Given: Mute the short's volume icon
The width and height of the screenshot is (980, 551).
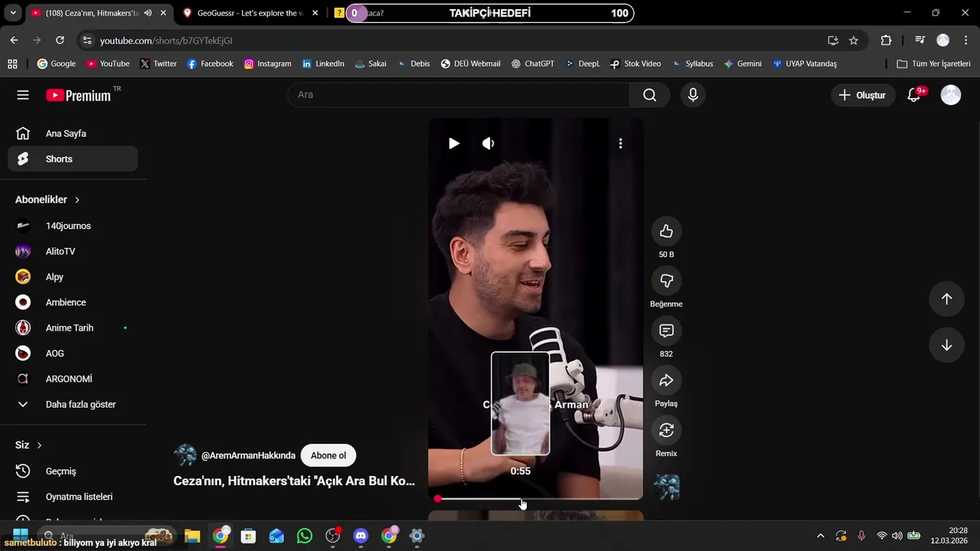Looking at the screenshot, I should (488, 143).
